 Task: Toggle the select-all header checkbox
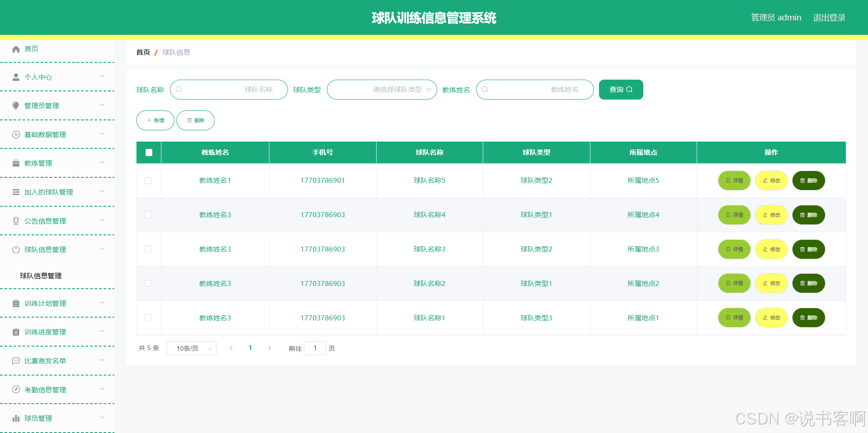click(149, 152)
